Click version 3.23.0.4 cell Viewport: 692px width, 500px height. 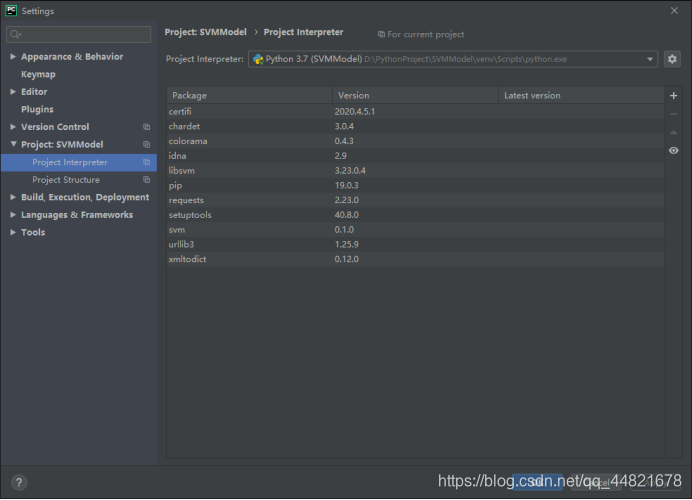[x=350, y=171]
